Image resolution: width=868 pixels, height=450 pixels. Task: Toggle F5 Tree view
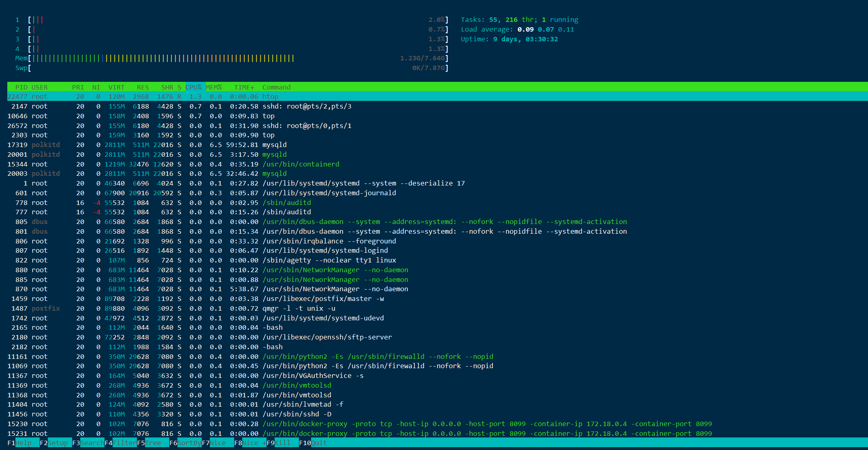[153, 443]
